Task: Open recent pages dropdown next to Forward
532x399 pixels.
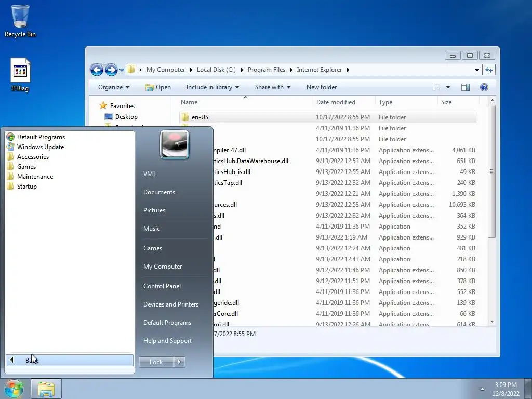Action: [x=122, y=70]
